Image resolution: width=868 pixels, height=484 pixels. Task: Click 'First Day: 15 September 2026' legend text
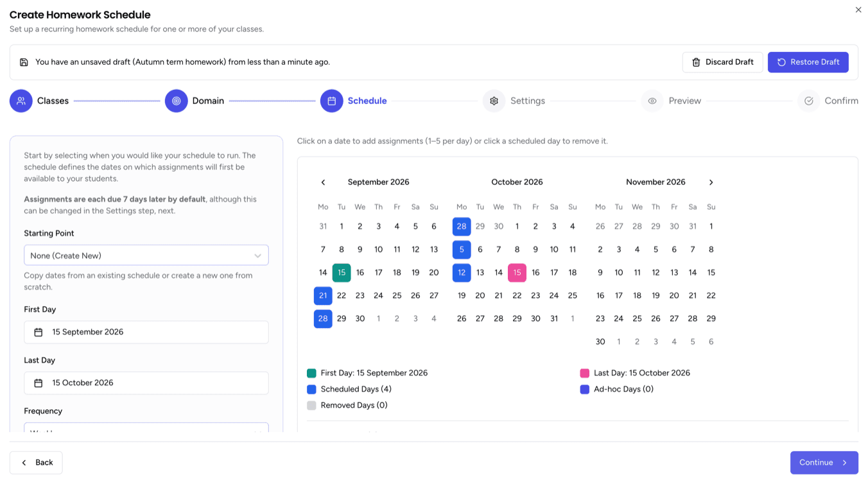coord(374,373)
